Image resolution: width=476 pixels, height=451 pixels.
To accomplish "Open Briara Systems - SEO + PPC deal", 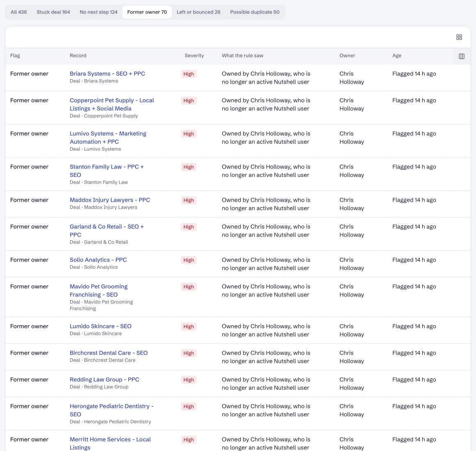I will [x=108, y=74].
